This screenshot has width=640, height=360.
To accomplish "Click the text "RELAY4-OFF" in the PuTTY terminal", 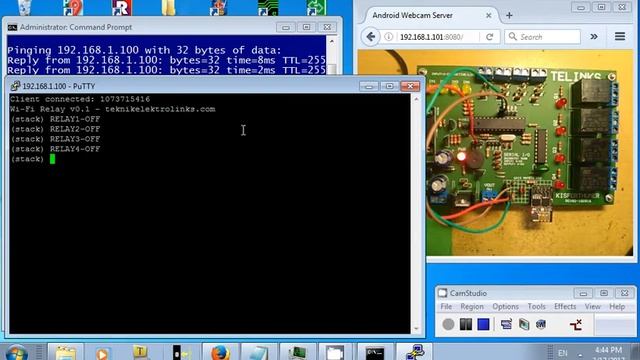I will [x=75, y=149].
